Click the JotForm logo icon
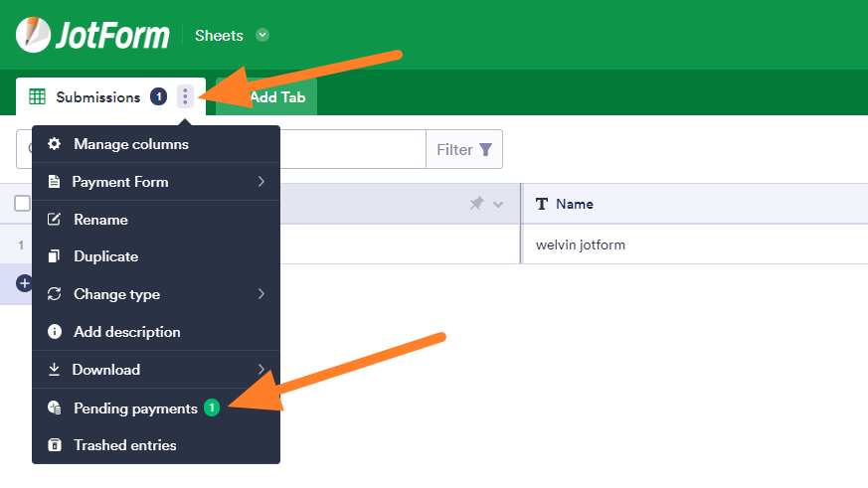868x488 pixels. click(33, 35)
